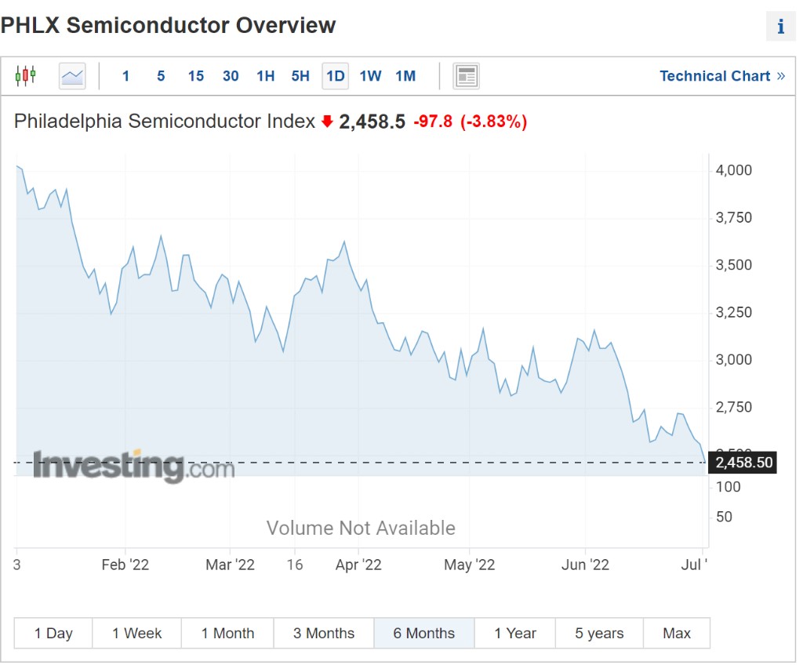Set interval to 1H

coord(265,76)
